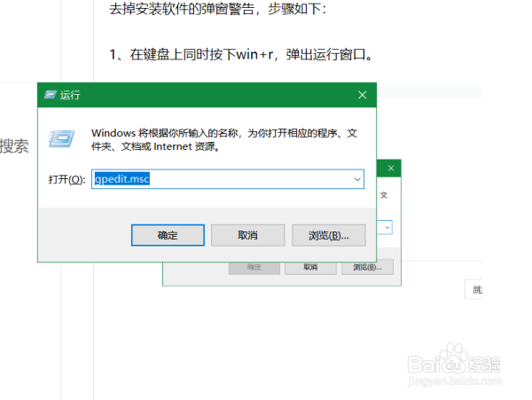The image size is (532, 400).
Task: Click the Run icon in the front title bar
Action: point(51,95)
